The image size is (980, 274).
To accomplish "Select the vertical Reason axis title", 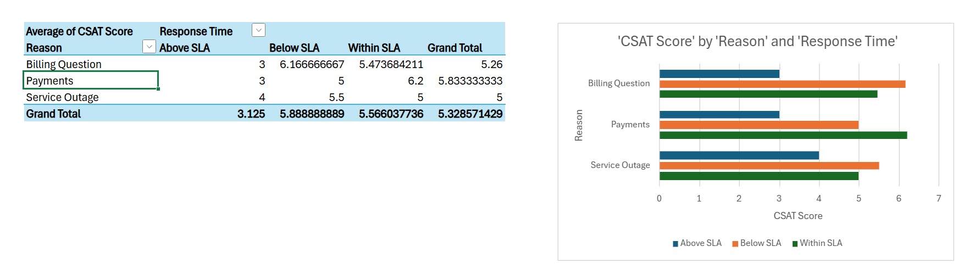I will click(x=578, y=125).
